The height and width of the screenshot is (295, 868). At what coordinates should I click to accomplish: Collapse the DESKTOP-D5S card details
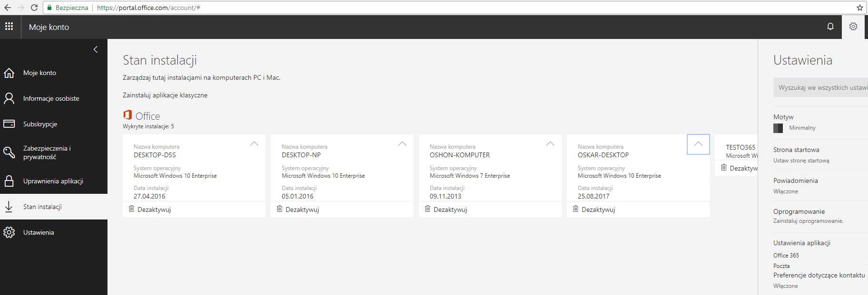pos(254,143)
